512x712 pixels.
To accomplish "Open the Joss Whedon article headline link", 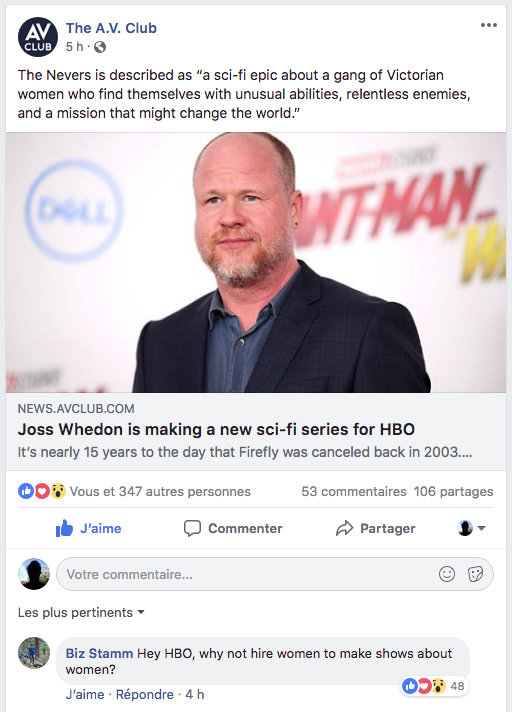I will click(x=216, y=429).
